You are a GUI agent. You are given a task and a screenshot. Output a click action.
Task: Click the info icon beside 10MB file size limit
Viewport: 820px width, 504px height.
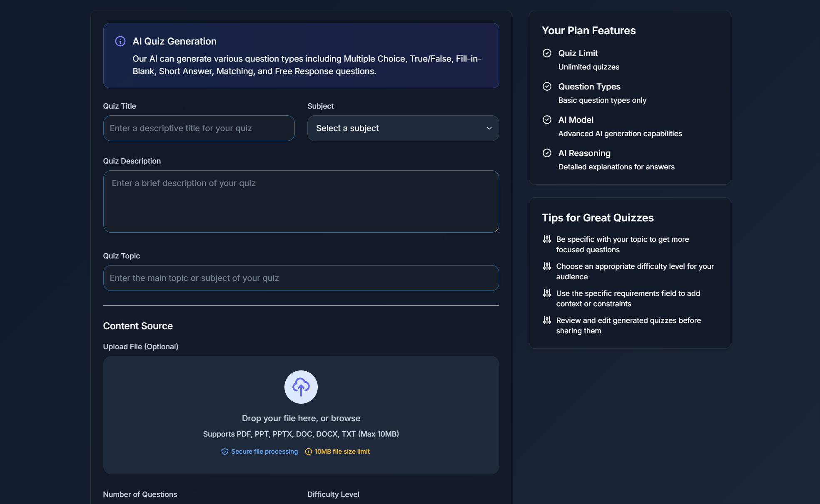point(308,452)
